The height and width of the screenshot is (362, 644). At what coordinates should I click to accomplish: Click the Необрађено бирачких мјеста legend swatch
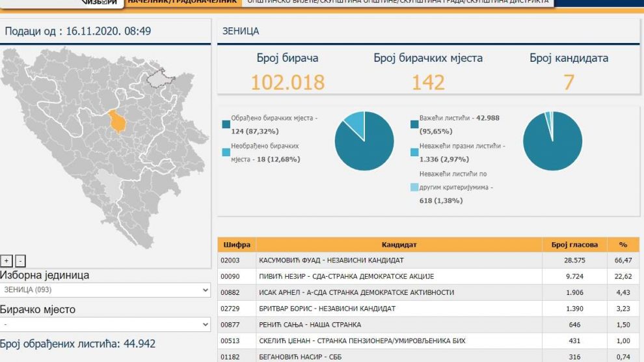pyautogui.click(x=226, y=152)
